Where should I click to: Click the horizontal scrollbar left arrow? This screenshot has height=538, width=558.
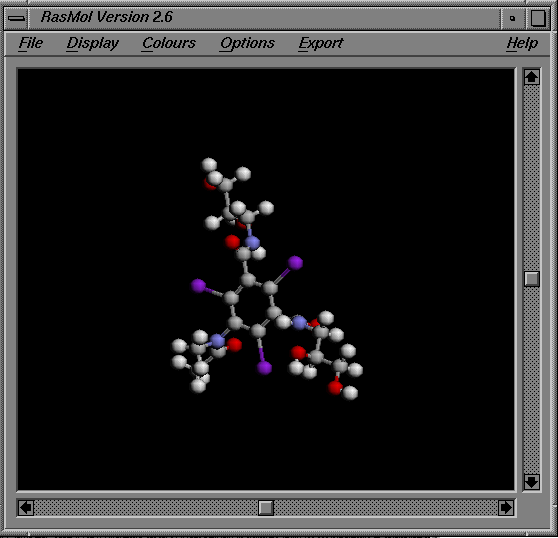coord(26,508)
